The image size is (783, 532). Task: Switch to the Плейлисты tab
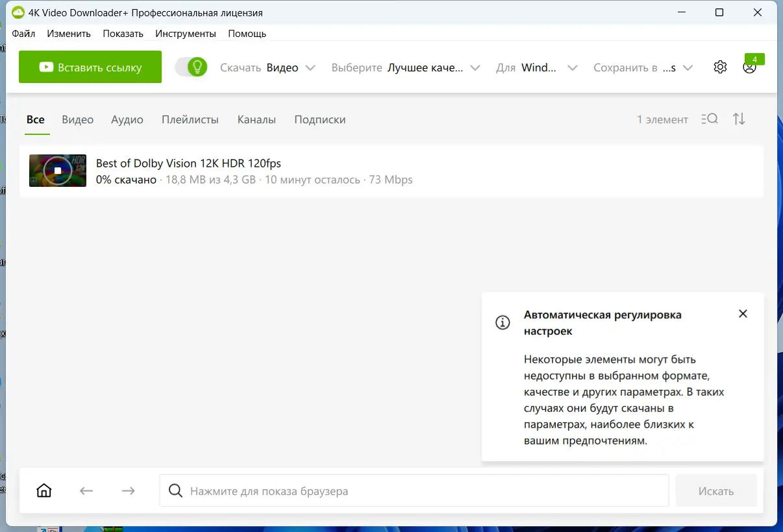click(190, 119)
